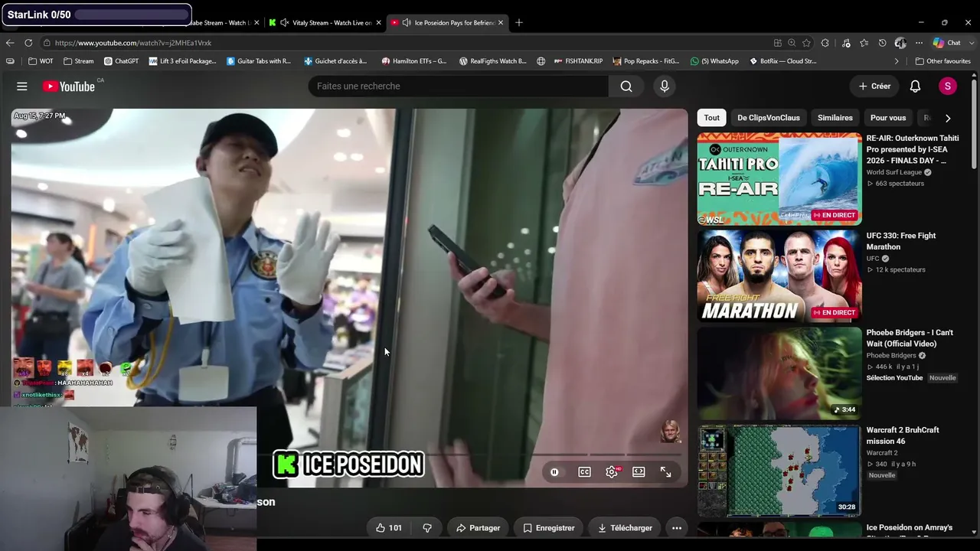Open Stream bookmarks folder
The width and height of the screenshot is (980, 551).
tap(79, 61)
